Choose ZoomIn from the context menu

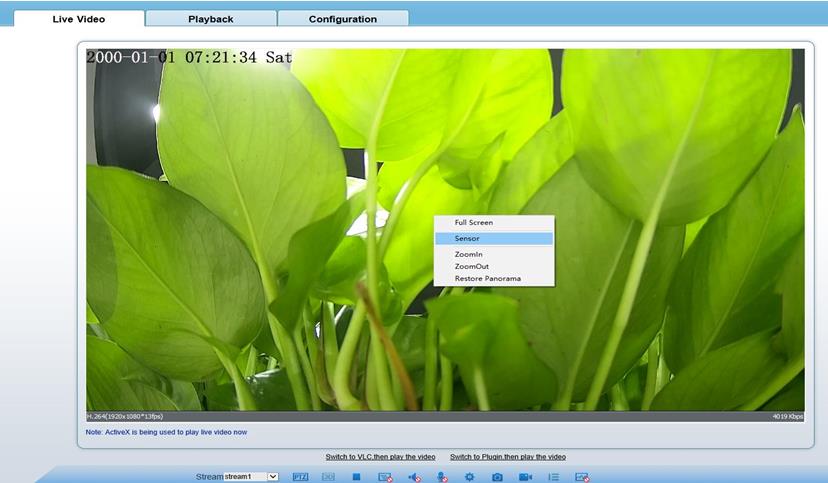pos(468,255)
